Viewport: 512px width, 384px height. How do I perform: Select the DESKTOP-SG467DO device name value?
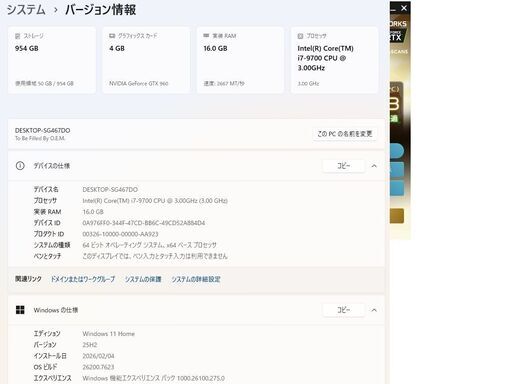pos(110,189)
